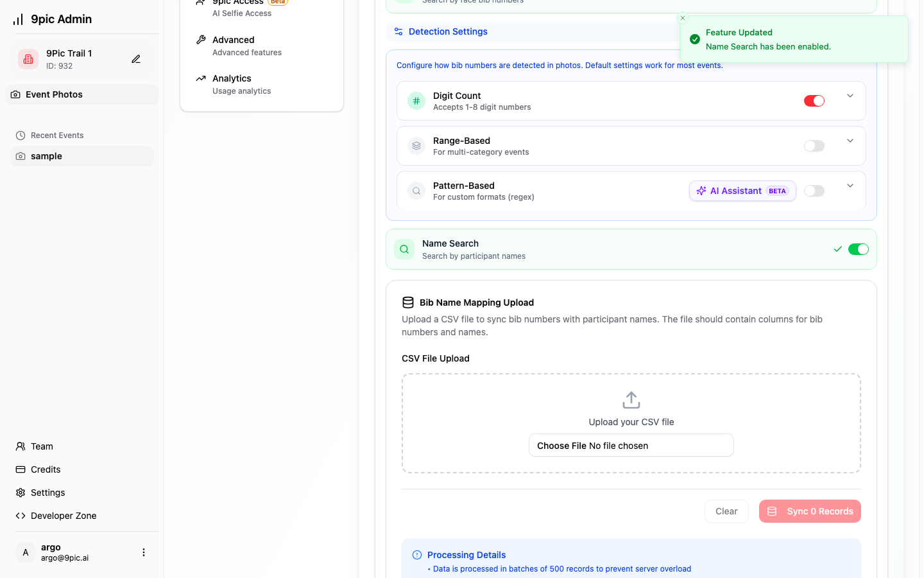Expand the Range-Based options chevron
Viewport: 924px width, 578px height.
pos(850,141)
